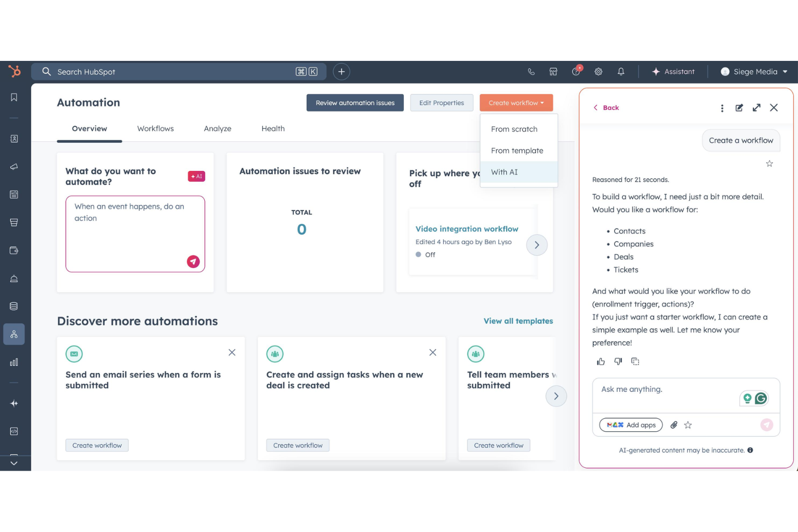Advance the Pick up where you left off carousel
The image size is (798, 532).
point(536,245)
